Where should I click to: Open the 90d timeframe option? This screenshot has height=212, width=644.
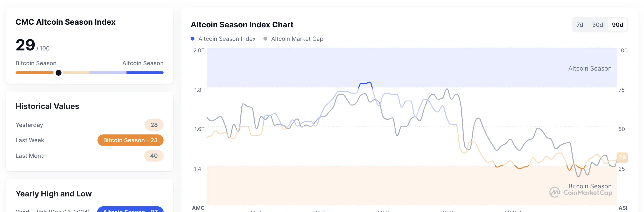click(x=618, y=24)
